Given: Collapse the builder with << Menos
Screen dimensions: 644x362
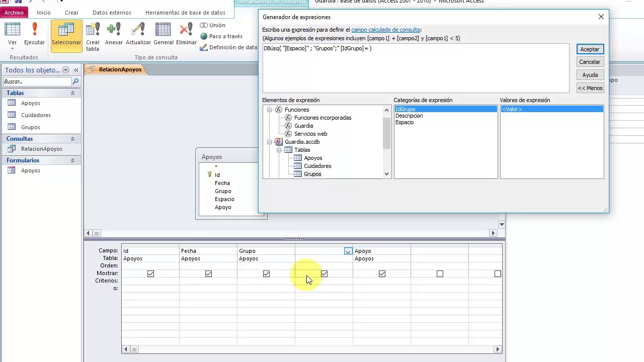Looking at the screenshot, I should tap(590, 88).
